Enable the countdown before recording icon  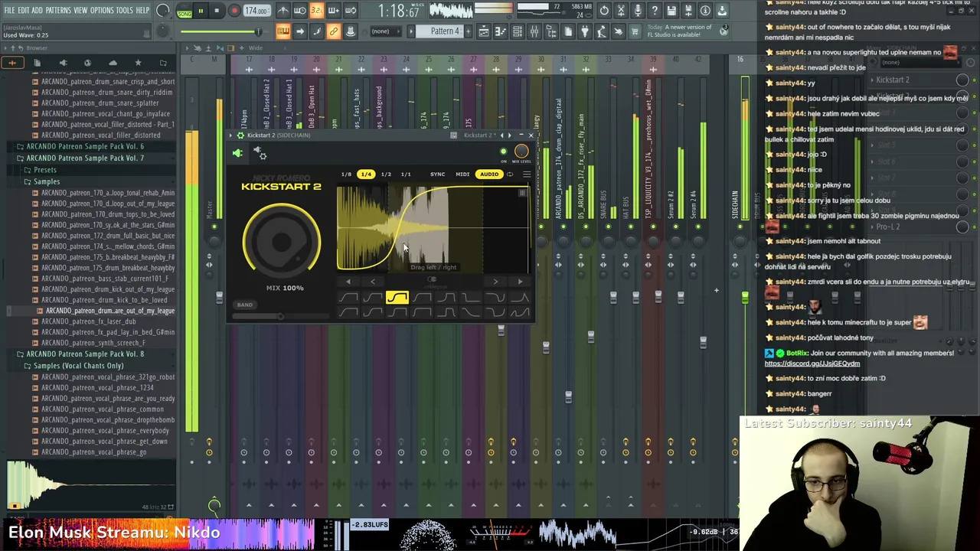(x=317, y=10)
